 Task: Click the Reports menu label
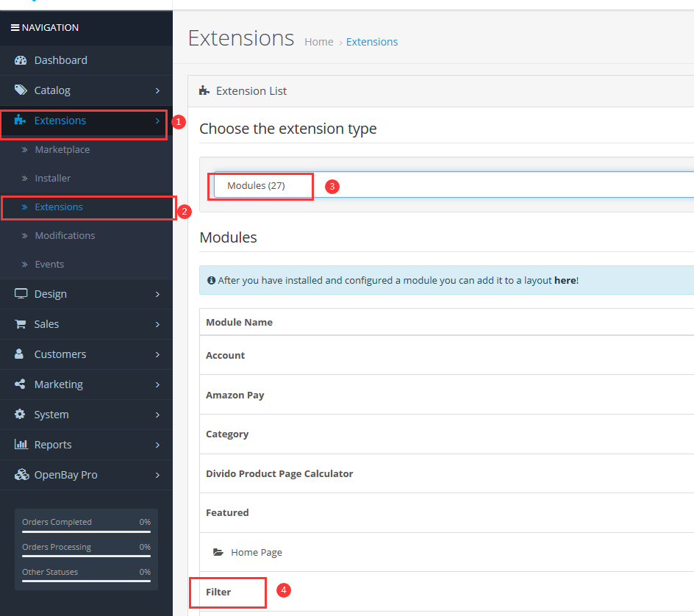53,444
